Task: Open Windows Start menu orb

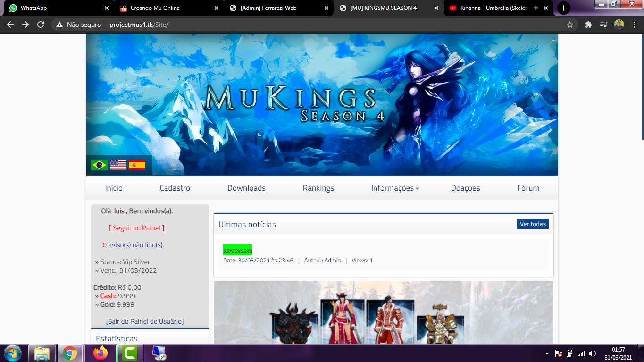Action: 13,353
